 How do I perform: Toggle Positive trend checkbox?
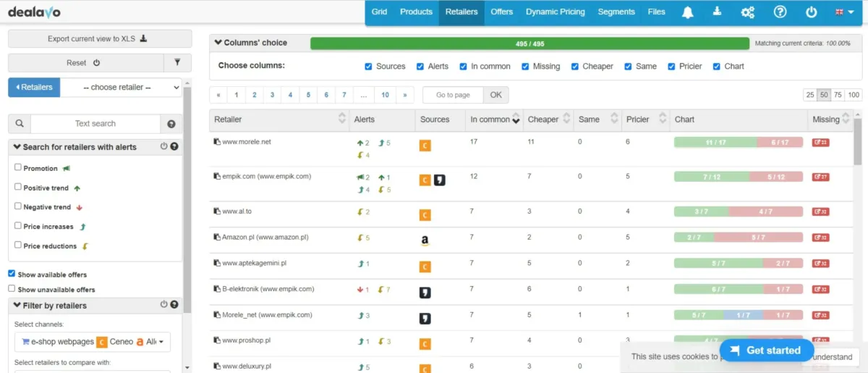pos(18,187)
